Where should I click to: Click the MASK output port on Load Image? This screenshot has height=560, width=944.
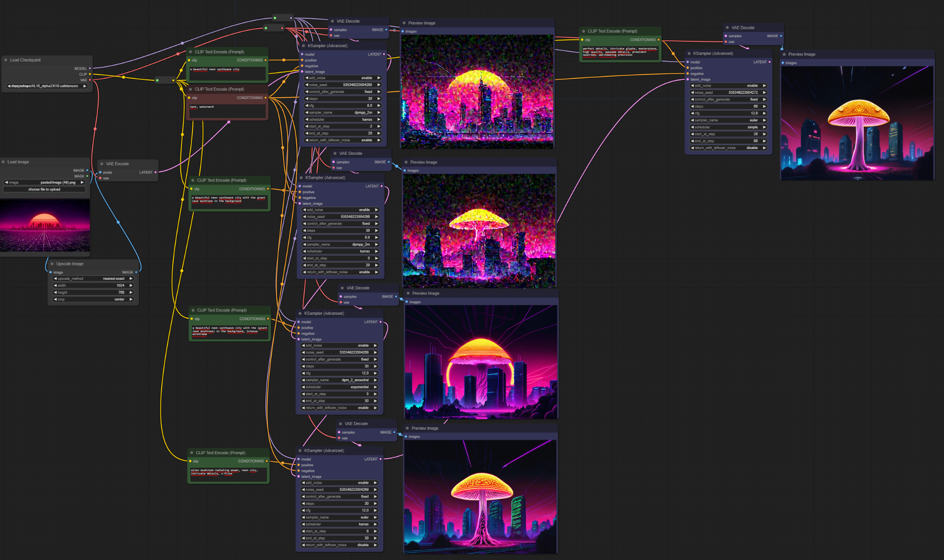[x=87, y=176]
